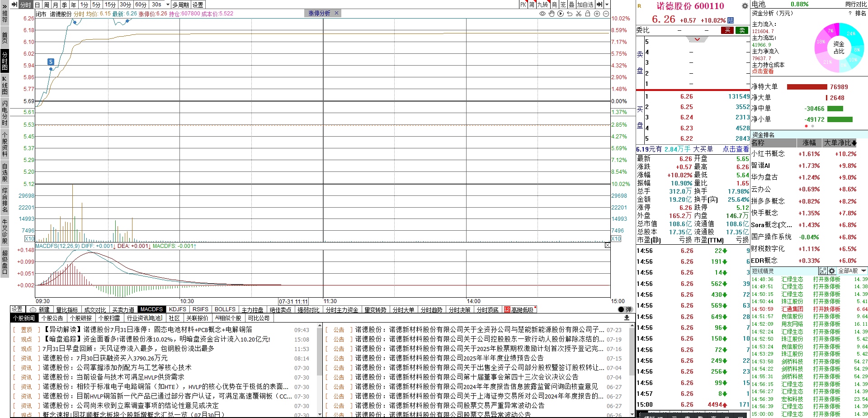The image size is (868, 418).
Task: Open news 【异动解读】诺德股份7月31日涨停
Action: click(x=147, y=330)
